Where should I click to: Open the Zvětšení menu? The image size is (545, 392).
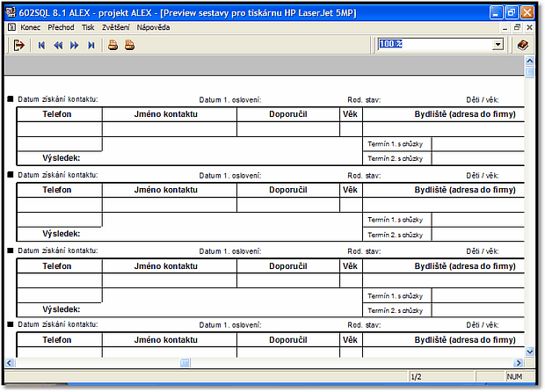pos(116,27)
